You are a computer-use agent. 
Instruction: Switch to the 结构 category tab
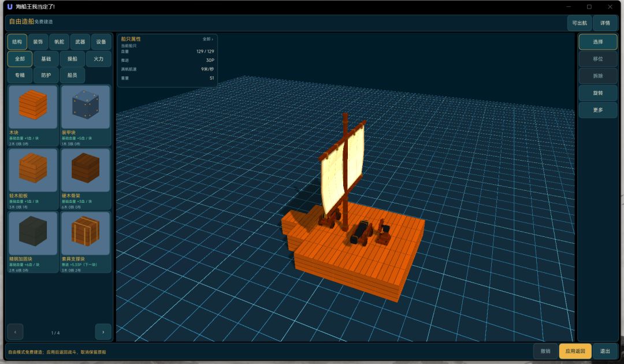[x=17, y=42]
